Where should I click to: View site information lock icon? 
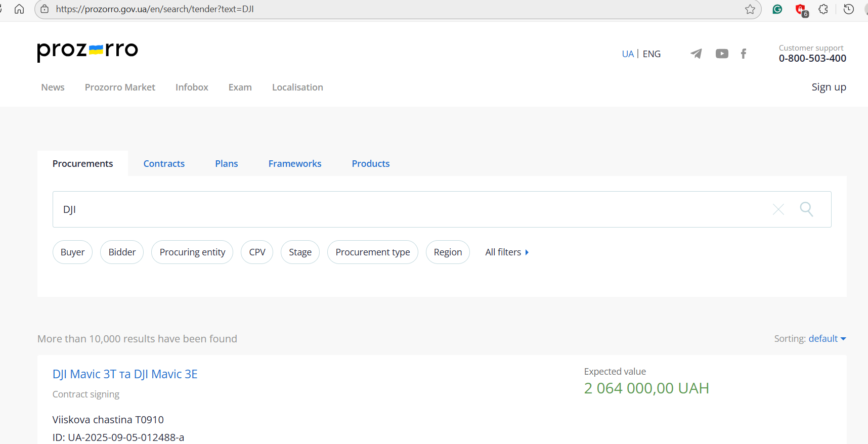45,9
